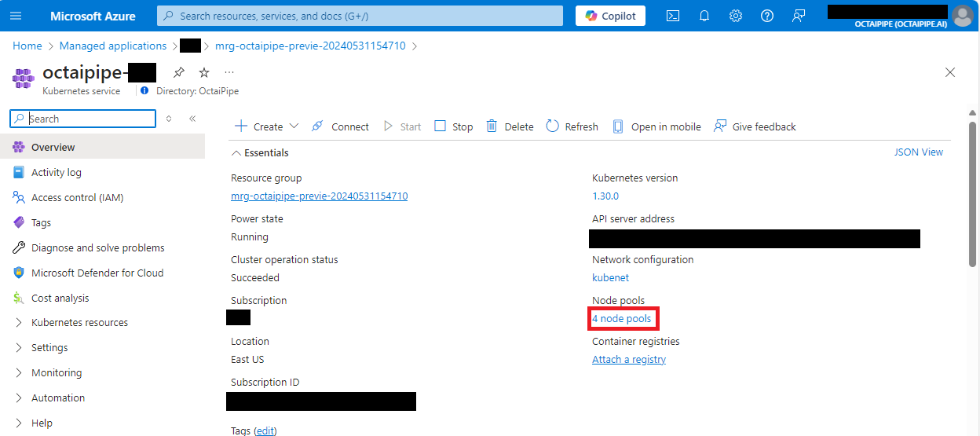This screenshot has width=980, height=436.
Task: Click the Start command
Action: tap(402, 126)
